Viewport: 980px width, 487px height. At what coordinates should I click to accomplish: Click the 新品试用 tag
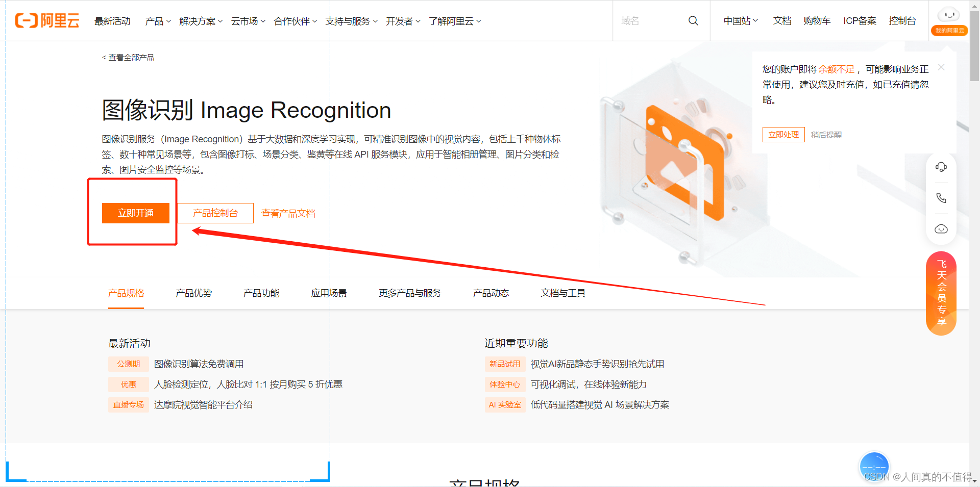pyautogui.click(x=505, y=364)
